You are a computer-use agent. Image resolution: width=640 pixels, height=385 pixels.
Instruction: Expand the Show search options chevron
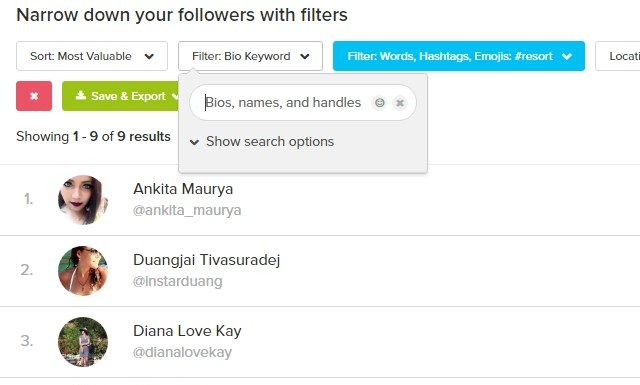194,142
